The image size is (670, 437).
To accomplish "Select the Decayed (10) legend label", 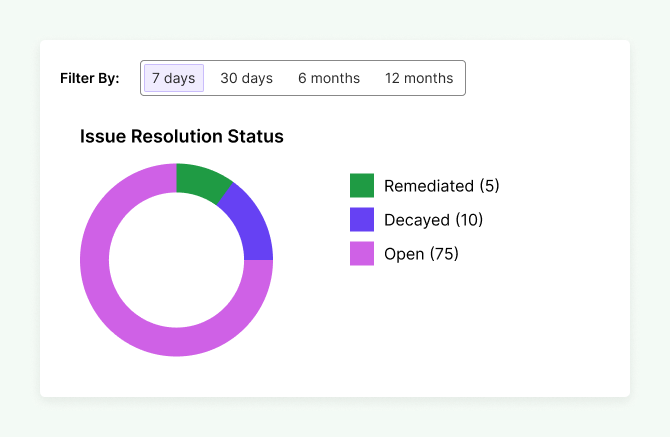I will (434, 220).
